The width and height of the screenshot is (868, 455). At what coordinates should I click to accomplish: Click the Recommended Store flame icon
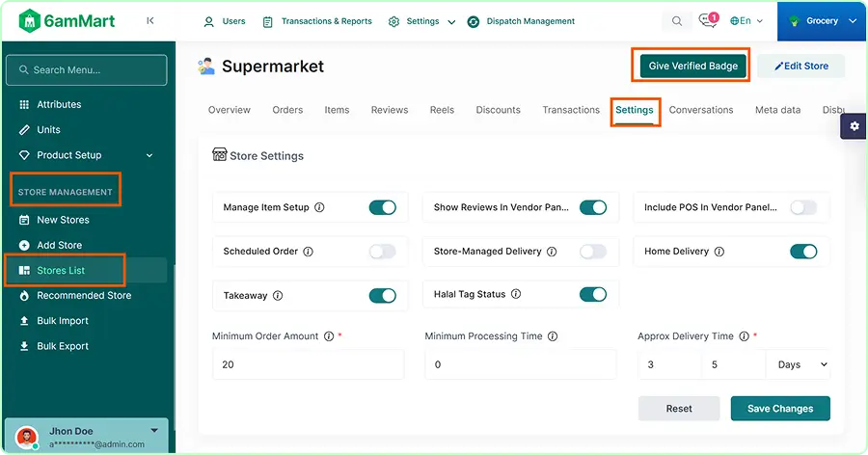(x=24, y=296)
